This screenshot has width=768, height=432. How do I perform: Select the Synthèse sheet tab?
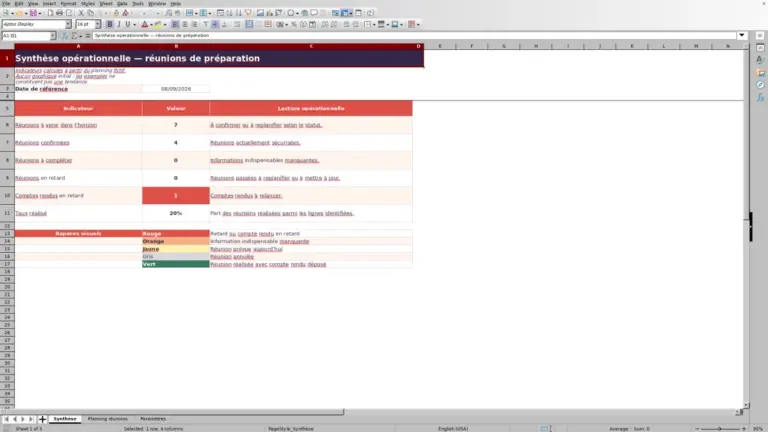tap(65, 419)
